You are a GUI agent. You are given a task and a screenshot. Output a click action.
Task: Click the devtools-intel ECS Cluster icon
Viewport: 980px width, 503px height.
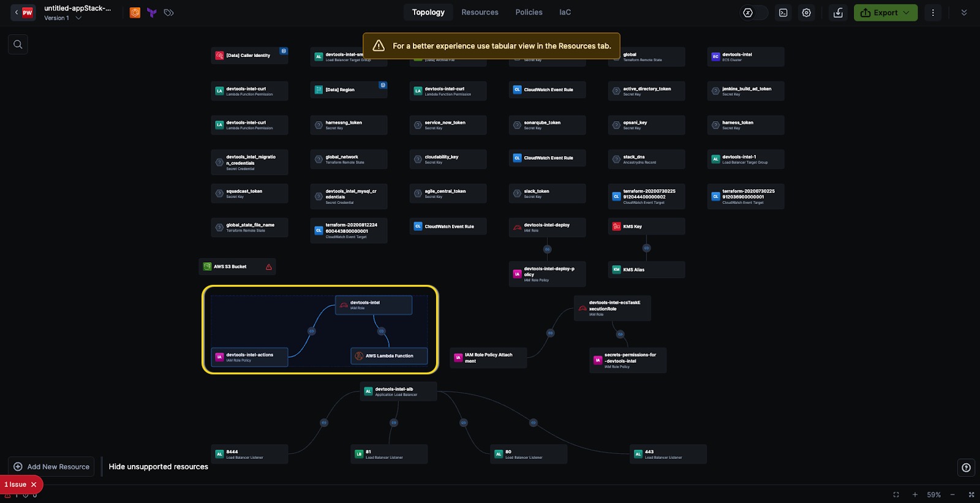tap(715, 56)
